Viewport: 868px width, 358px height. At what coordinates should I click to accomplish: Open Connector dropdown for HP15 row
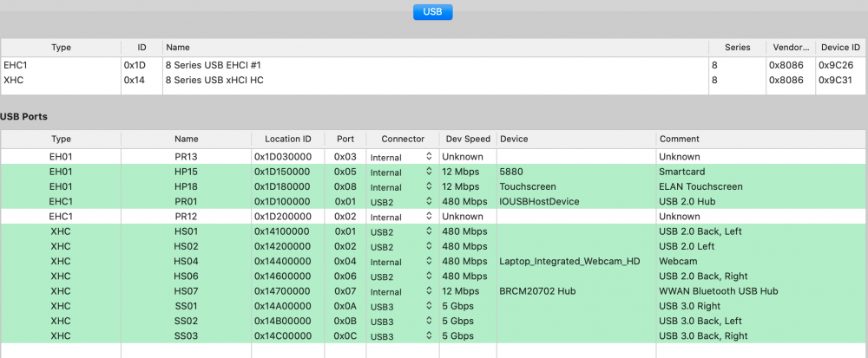[x=400, y=172]
